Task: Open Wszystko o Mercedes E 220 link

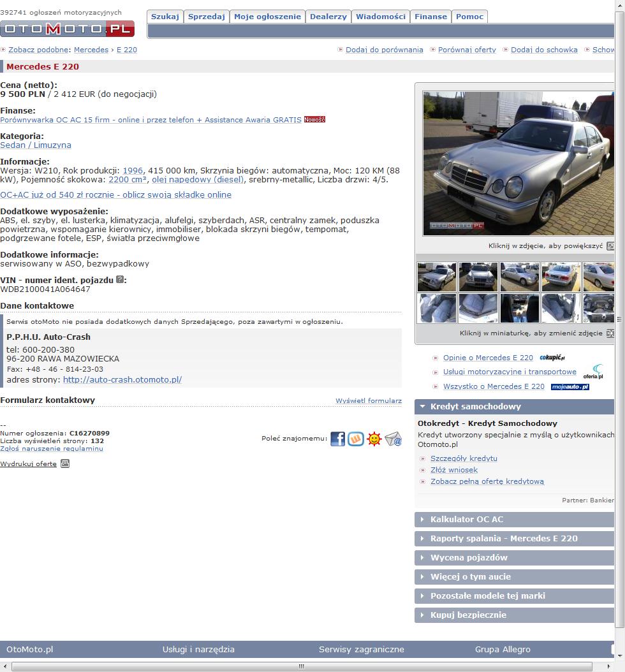Action: 494,386
